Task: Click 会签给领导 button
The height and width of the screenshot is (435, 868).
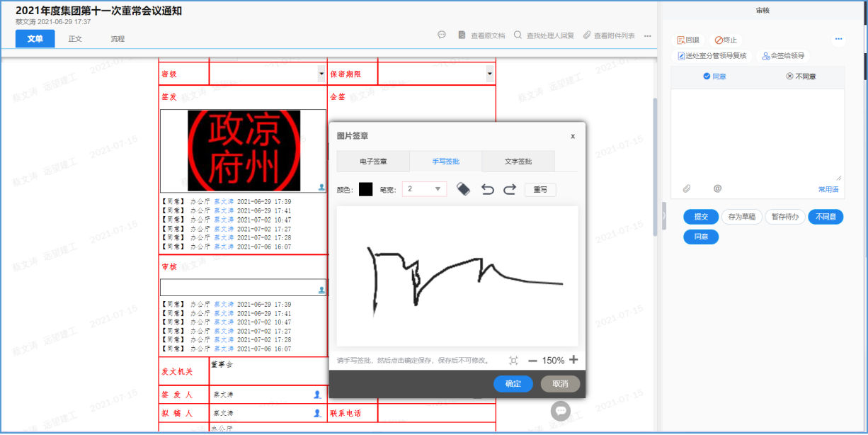Action: pos(783,56)
